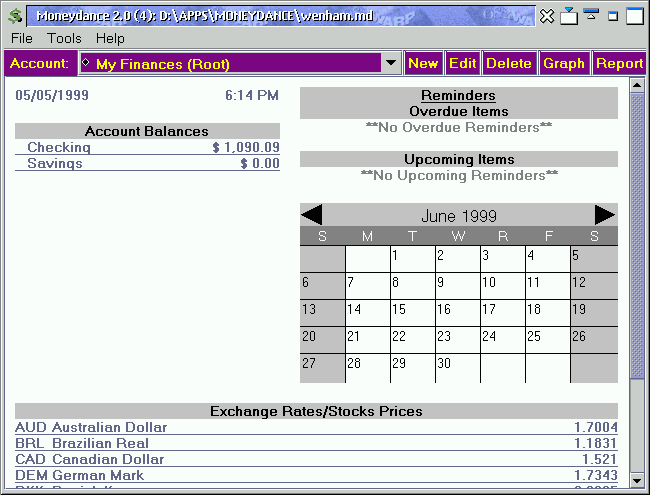Select June 10 on the calendar

503,286
